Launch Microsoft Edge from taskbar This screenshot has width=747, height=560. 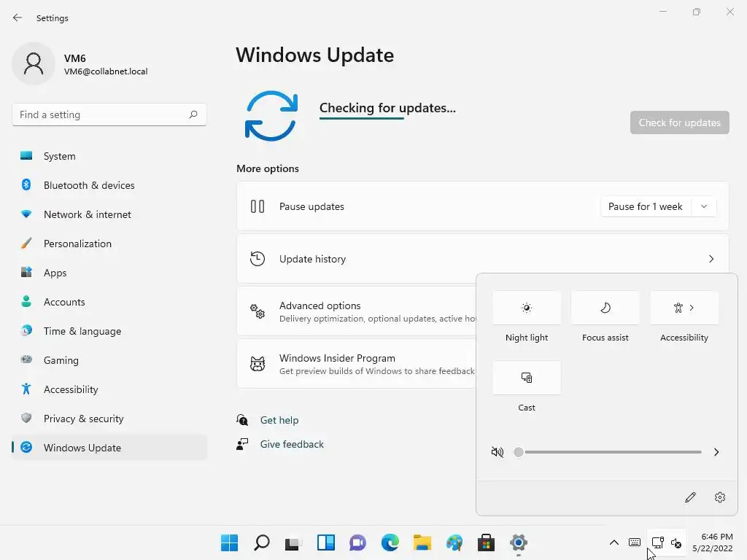(390, 542)
